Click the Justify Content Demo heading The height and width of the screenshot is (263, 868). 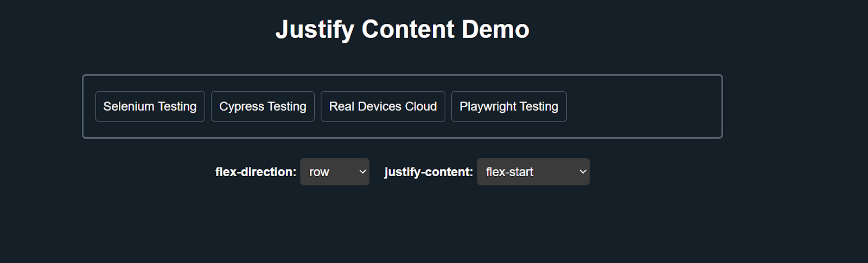[402, 29]
